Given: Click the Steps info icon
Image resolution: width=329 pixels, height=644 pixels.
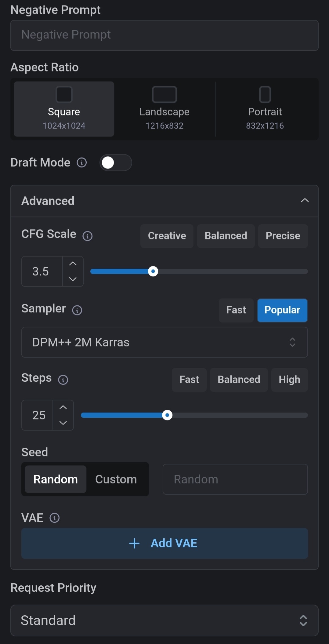Looking at the screenshot, I should [63, 380].
